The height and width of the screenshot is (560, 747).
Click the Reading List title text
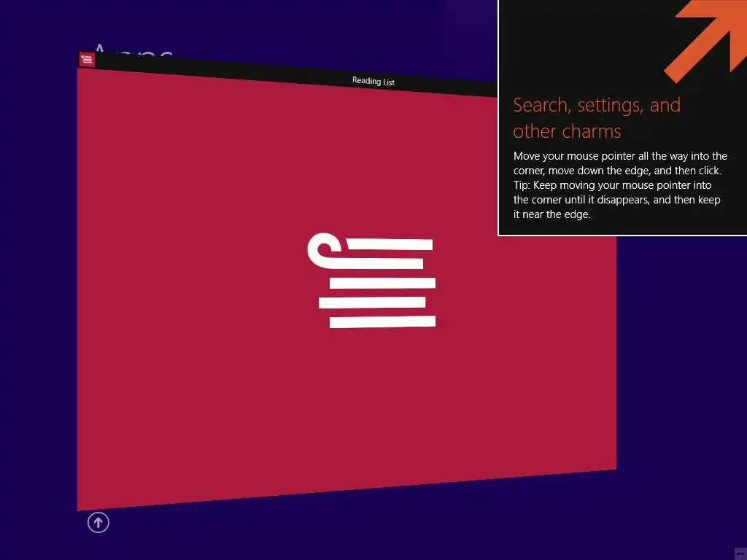[x=373, y=81]
